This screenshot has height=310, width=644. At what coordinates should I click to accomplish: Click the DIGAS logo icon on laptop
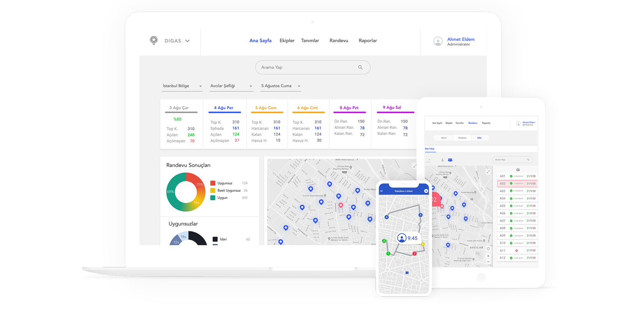154,40
